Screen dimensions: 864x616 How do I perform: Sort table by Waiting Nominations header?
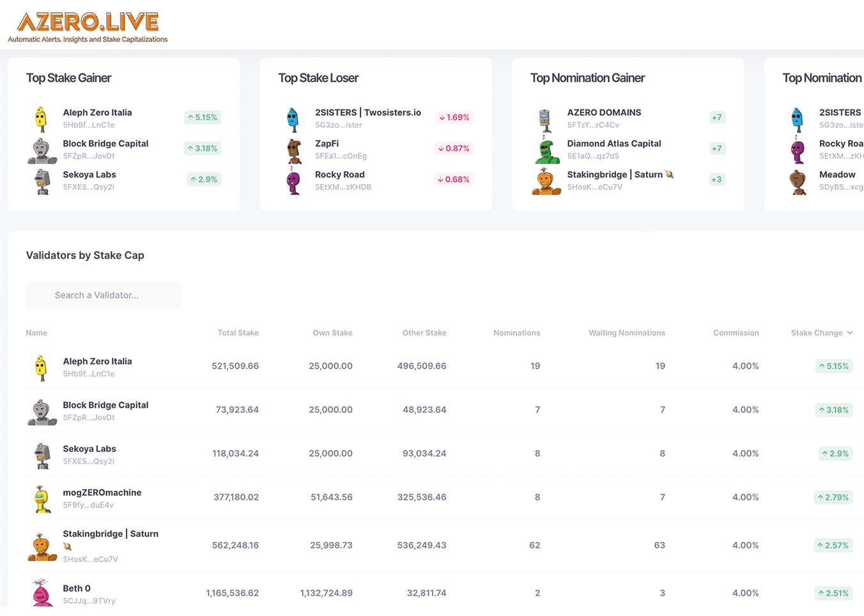[x=626, y=333]
